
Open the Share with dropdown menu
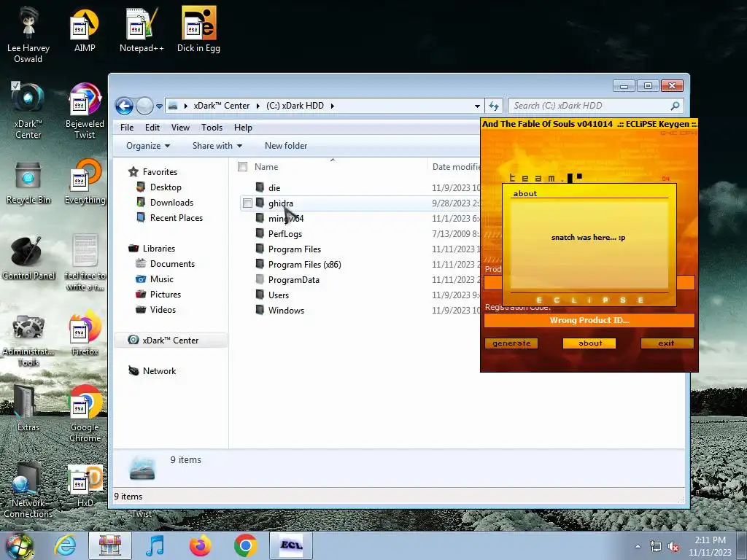[217, 146]
